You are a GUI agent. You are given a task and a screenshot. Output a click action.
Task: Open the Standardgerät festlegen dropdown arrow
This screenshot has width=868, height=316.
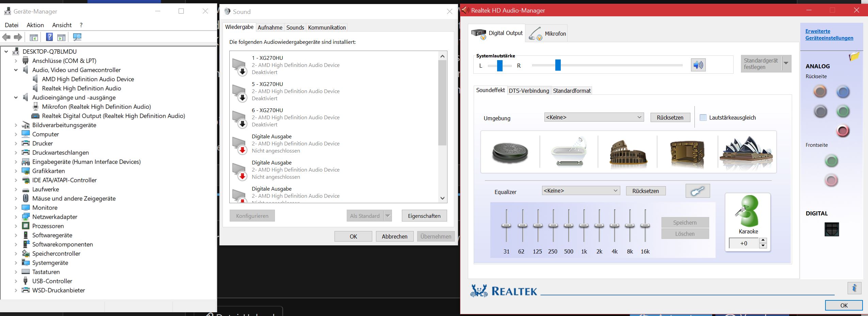click(x=786, y=64)
